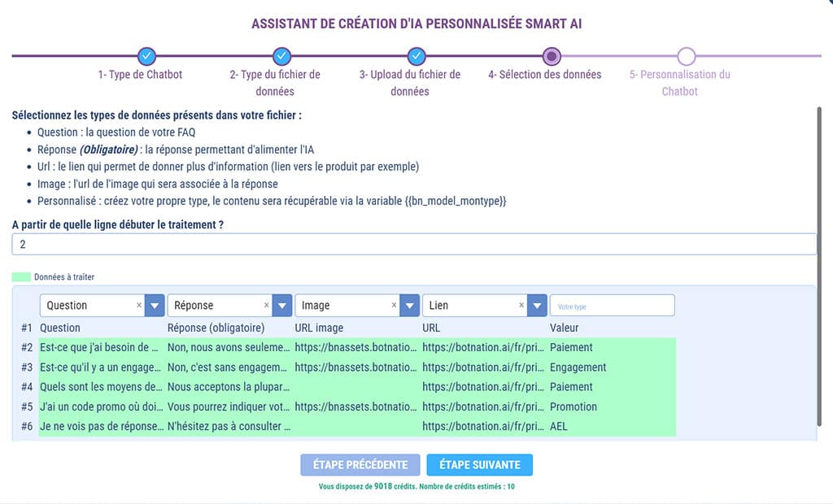Click the step 3 checkmark circle
Image resolution: width=833 pixels, height=504 pixels.
416,56
